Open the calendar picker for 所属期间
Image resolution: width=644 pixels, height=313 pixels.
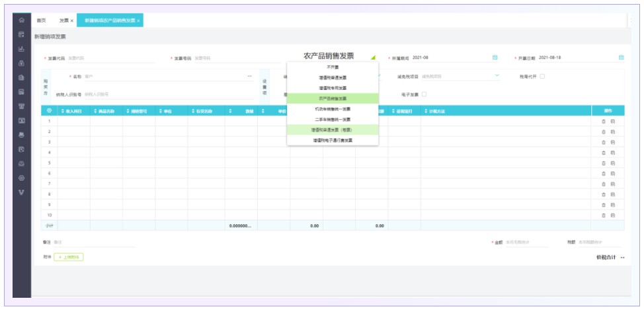point(495,58)
